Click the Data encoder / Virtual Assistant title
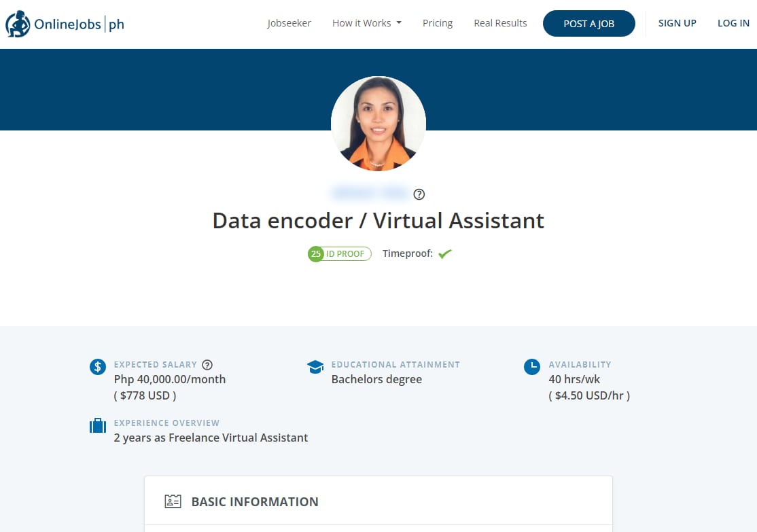The height and width of the screenshot is (532, 757). [378, 221]
